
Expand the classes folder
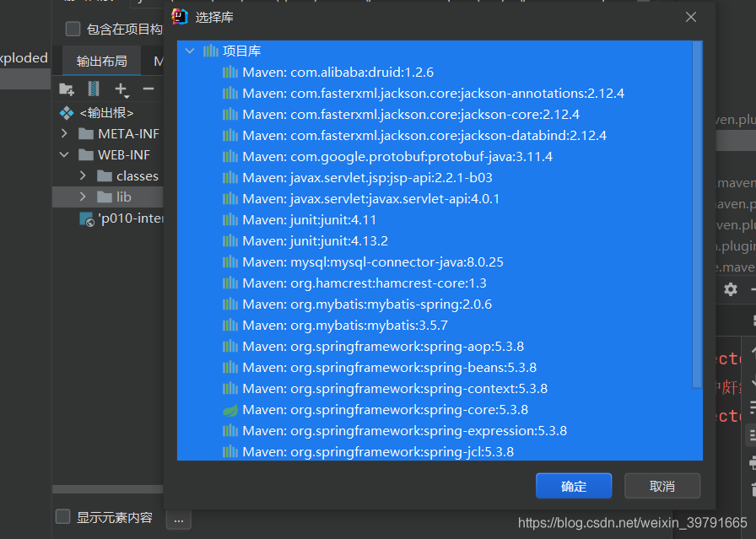[83, 176]
